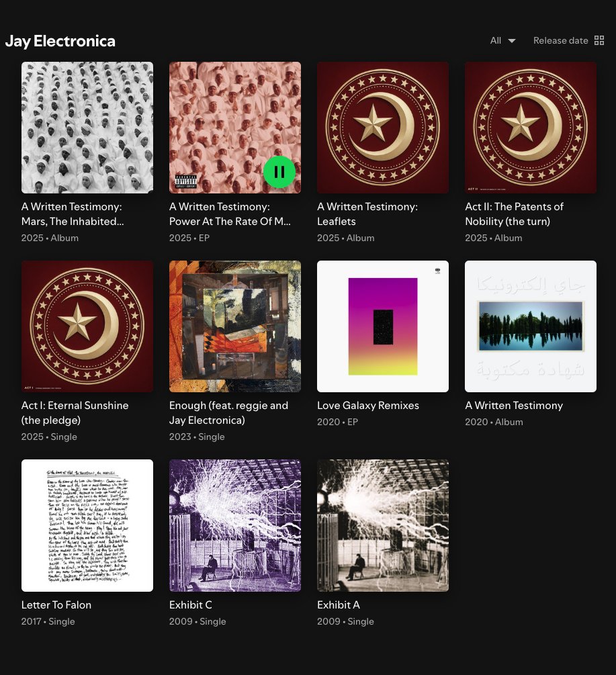Open Act I: Eternal Sunshine title link
Screen dimensions: 616x675
[x=75, y=413]
